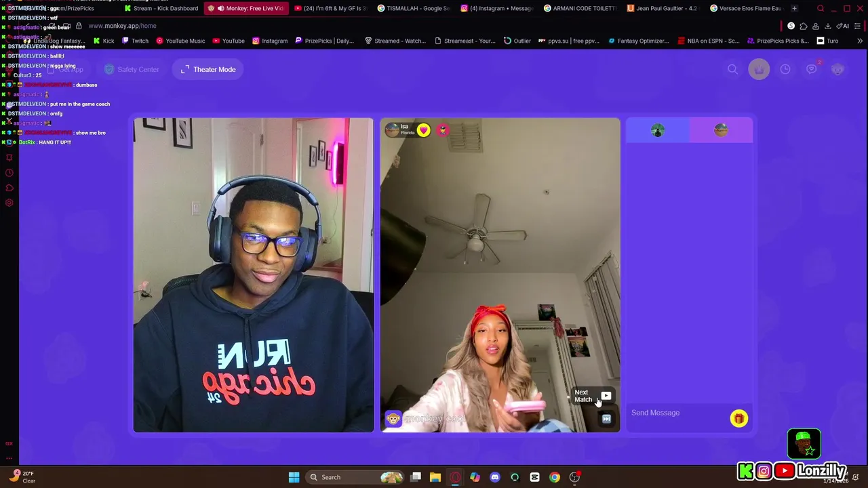Viewport: 868px width, 488px height.
Task: Open the NBA on ESPN bookmark
Action: pos(708,41)
